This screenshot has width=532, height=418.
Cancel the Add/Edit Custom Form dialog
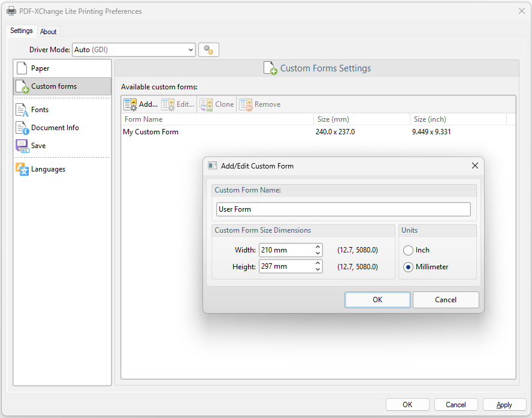click(x=446, y=299)
